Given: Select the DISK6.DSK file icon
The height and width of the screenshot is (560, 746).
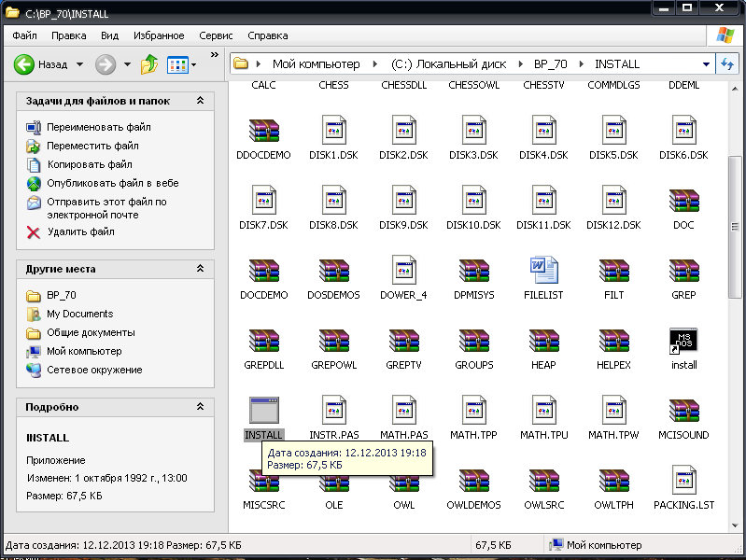Looking at the screenshot, I should [x=683, y=131].
